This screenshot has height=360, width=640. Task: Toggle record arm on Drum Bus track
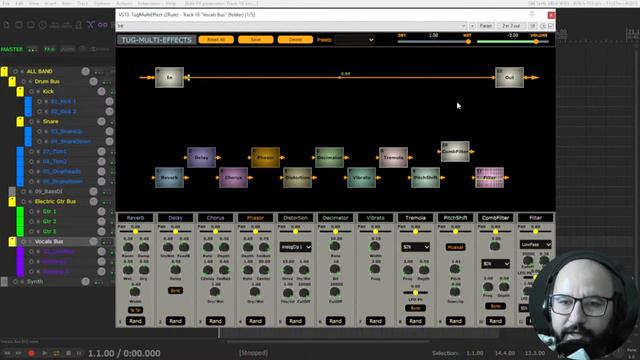click(x=23, y=82)
